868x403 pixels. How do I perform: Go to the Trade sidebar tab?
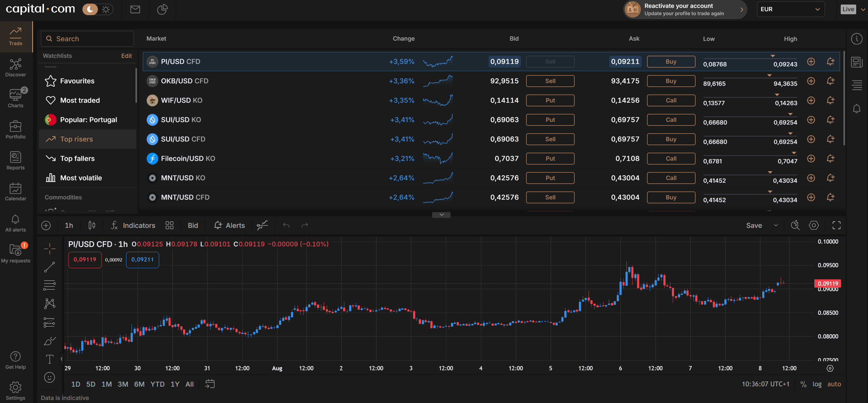point(15,37)
